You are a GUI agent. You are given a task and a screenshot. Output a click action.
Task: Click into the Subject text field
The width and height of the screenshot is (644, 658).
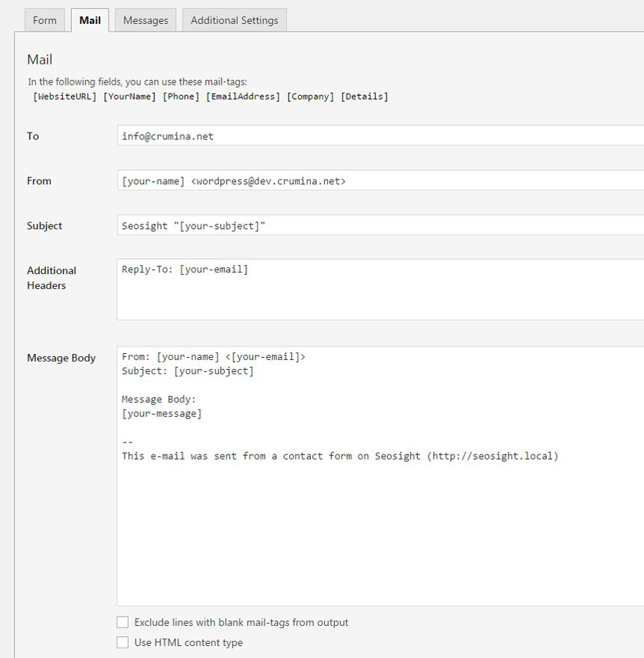pyautogui.click(x=380, y=226)
